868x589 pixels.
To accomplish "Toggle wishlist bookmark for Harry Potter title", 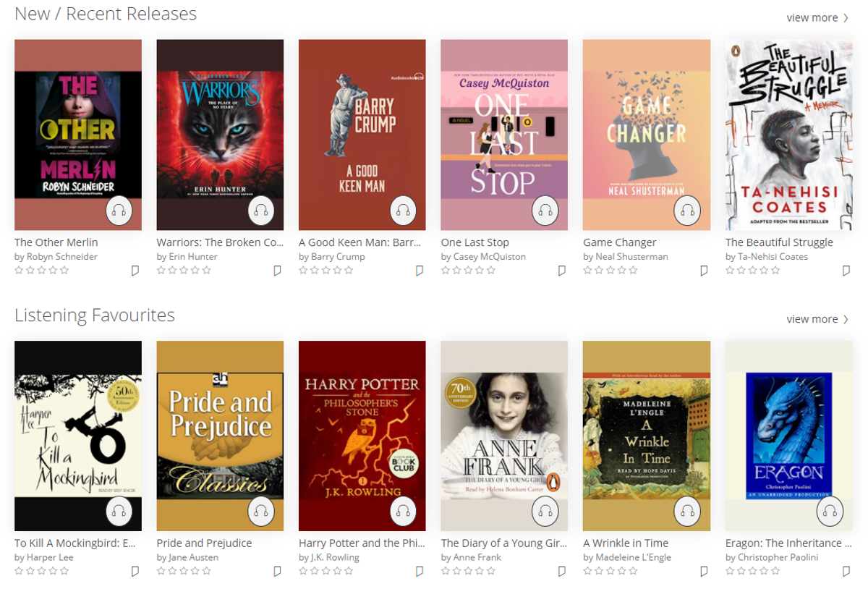I will point(420,572).
